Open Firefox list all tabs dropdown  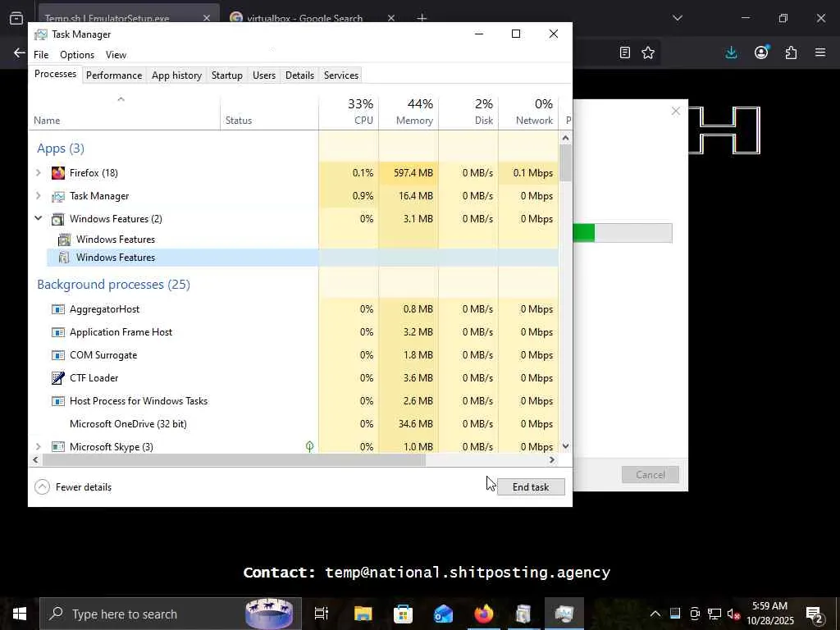coord(678,18)
